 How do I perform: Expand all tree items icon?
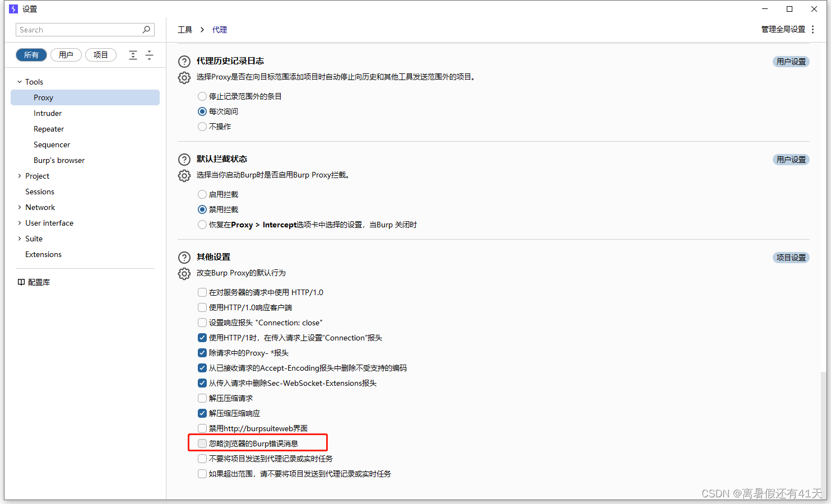pos(133,55)
